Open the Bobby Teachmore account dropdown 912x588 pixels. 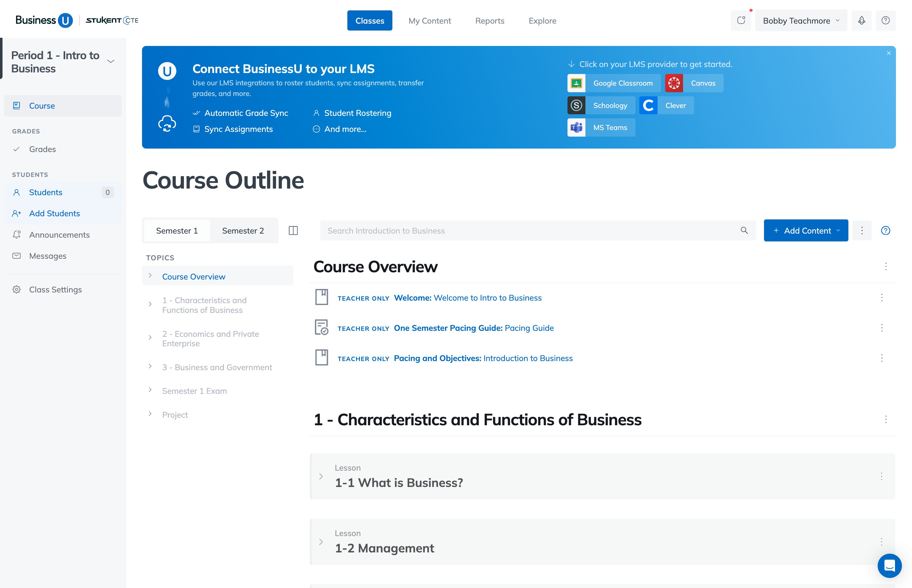[x=801, y=21]
